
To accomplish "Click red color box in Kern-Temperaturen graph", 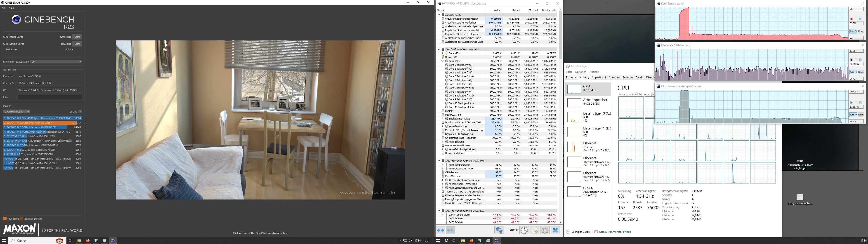I will coord(851,19).
